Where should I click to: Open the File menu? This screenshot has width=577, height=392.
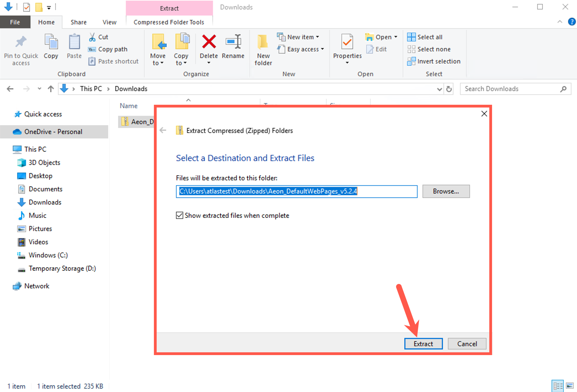(15, 22)
